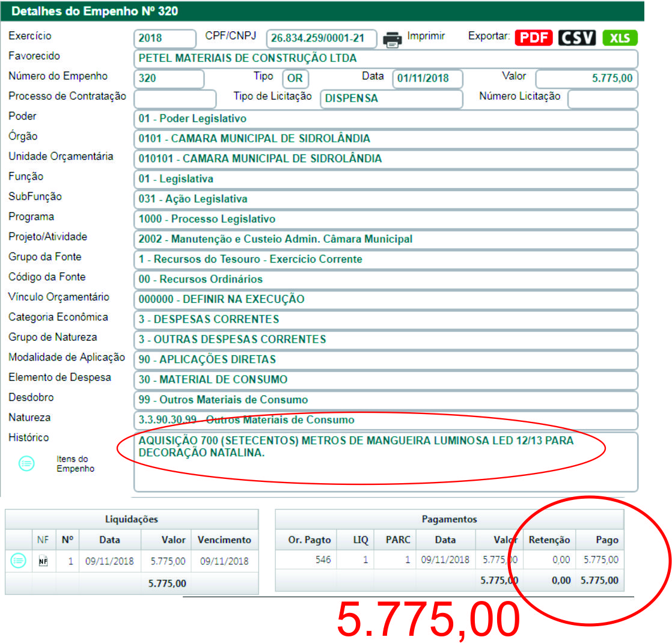Click the Histórico description text area
This screenshot has height=643, width=672.
(x=385, y=462)
